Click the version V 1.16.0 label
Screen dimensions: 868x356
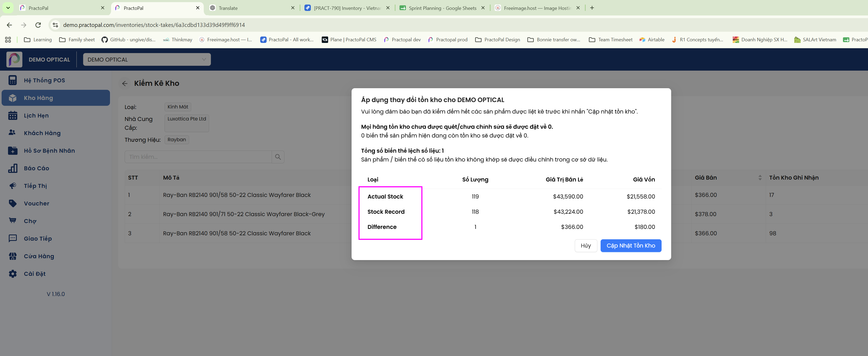click(x=56, y=294)
